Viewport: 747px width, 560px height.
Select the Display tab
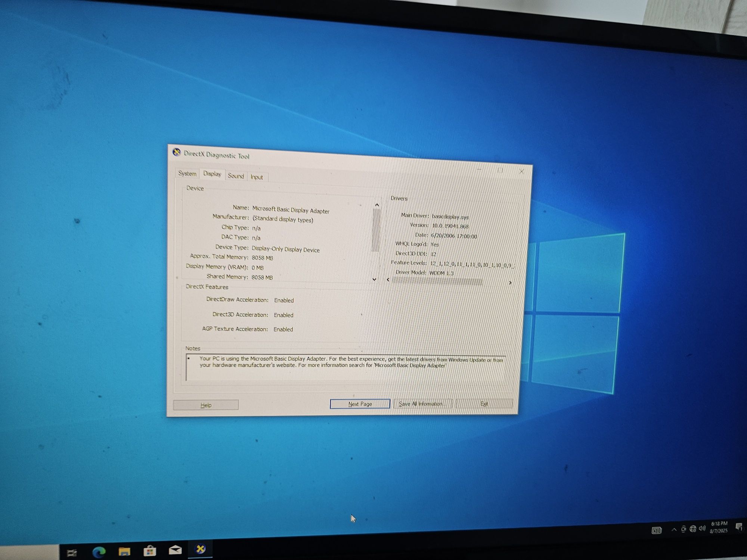212,174
